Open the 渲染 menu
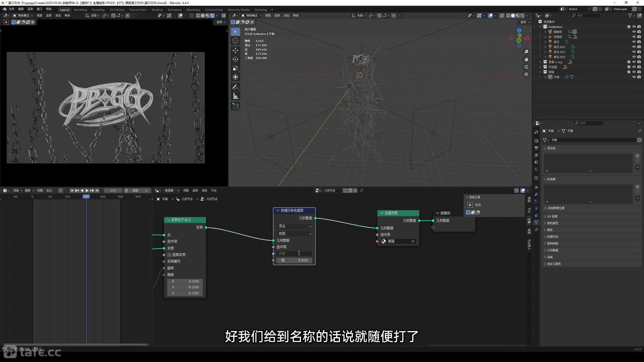 coord(30,9)
